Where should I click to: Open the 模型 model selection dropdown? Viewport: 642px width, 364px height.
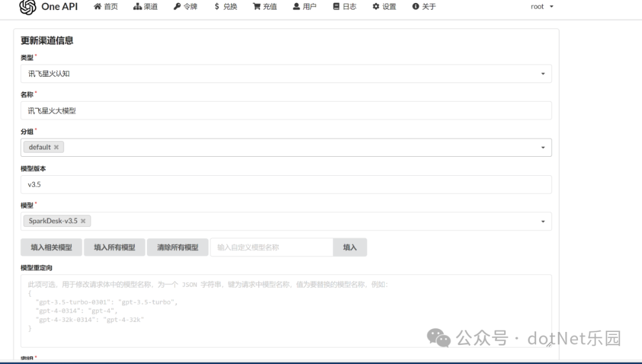[543, 220]
